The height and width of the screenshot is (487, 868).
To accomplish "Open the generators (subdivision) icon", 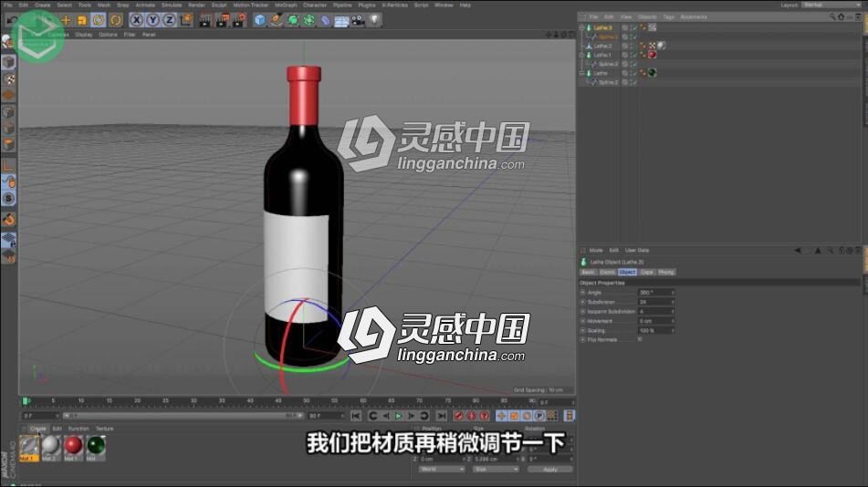I will point(293,20).
